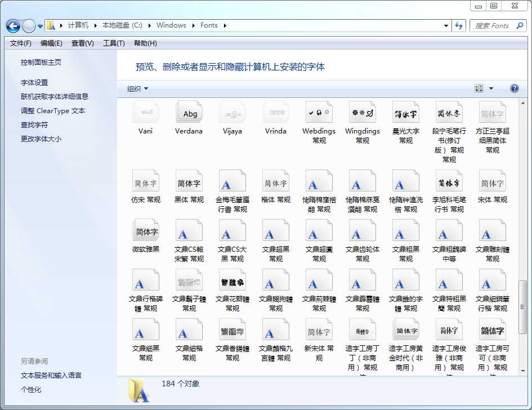Expand the arrow after 本地磁盘 (C:)
The width and height of the screenshot is (532, 410).
coord(150,25)
